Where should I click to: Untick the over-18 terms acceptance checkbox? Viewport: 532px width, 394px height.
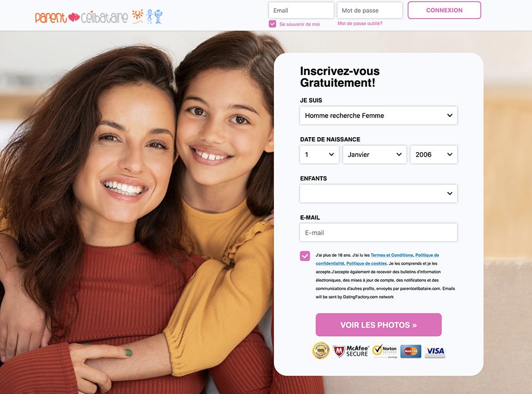(x=305, y=256)
